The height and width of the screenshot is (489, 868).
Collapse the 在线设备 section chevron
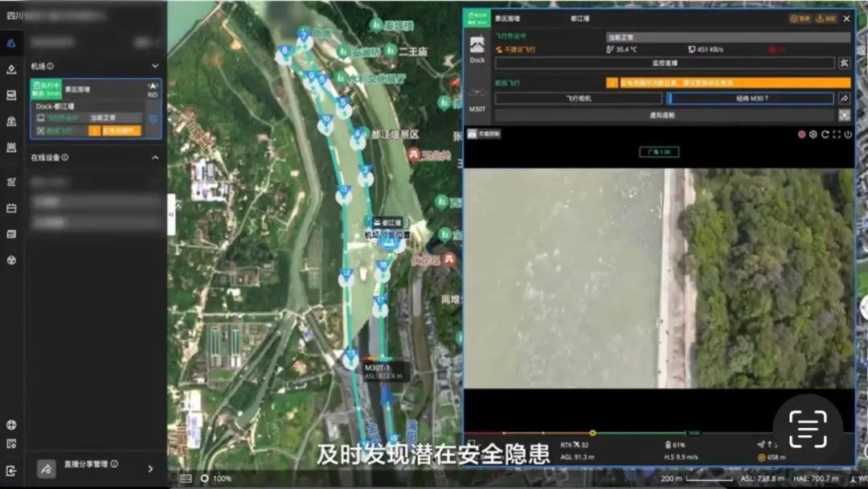(155, 158)
